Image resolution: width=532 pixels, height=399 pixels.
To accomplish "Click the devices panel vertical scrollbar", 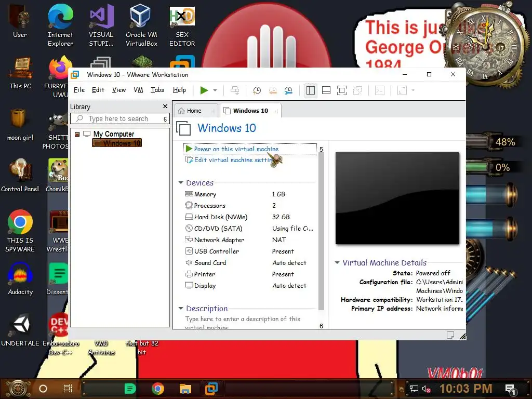I will (x=321, y=232).
